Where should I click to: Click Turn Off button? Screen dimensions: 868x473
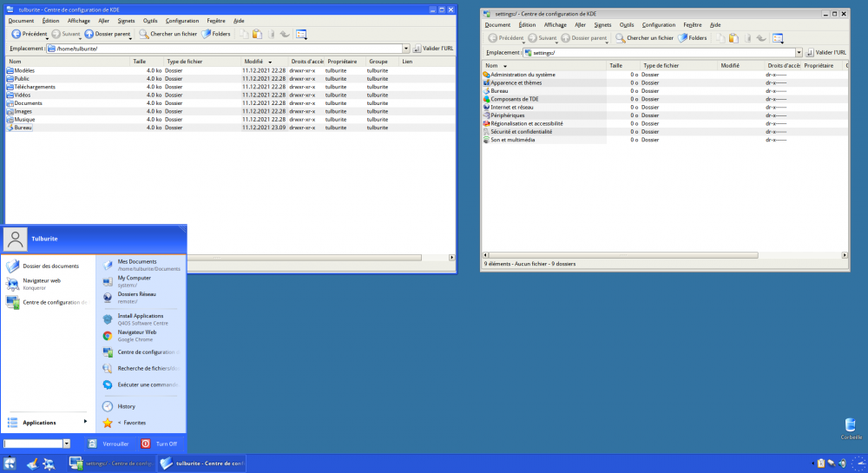(160, 443)
